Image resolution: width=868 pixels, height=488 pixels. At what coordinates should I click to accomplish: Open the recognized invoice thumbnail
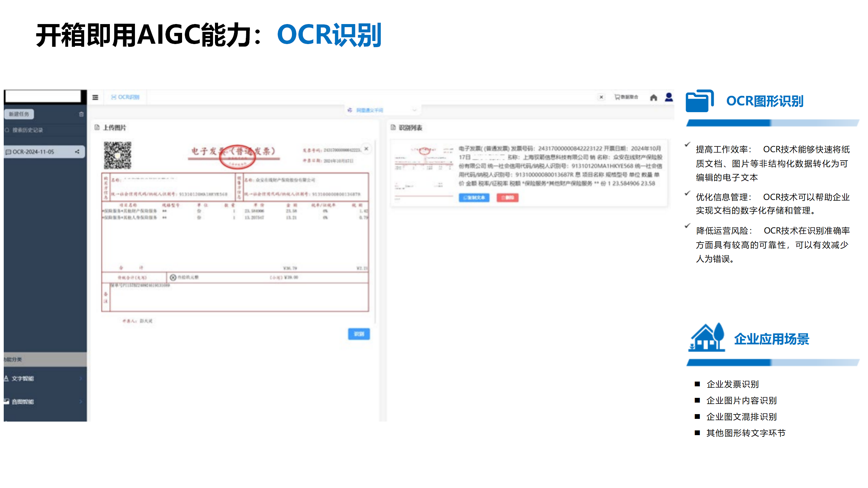click(424, 172)
